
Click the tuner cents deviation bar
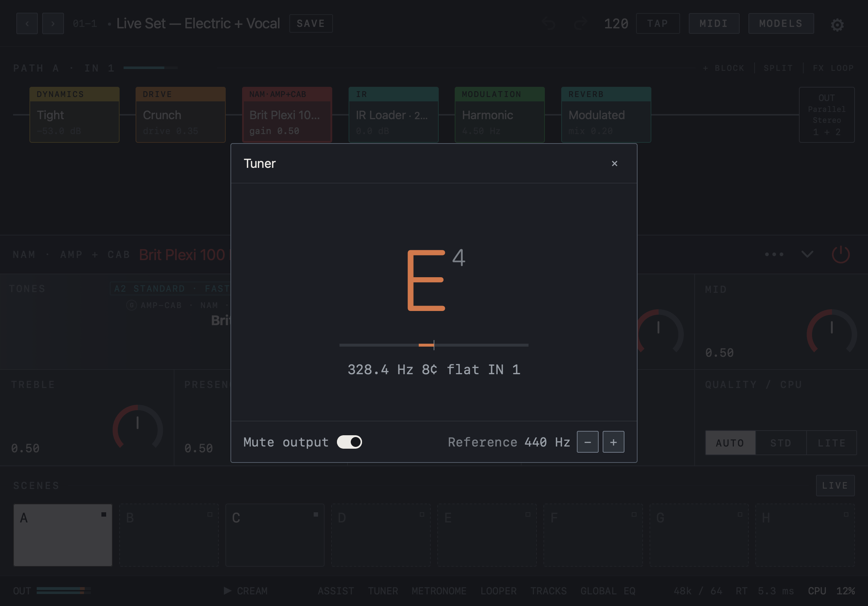pos(434,345)
